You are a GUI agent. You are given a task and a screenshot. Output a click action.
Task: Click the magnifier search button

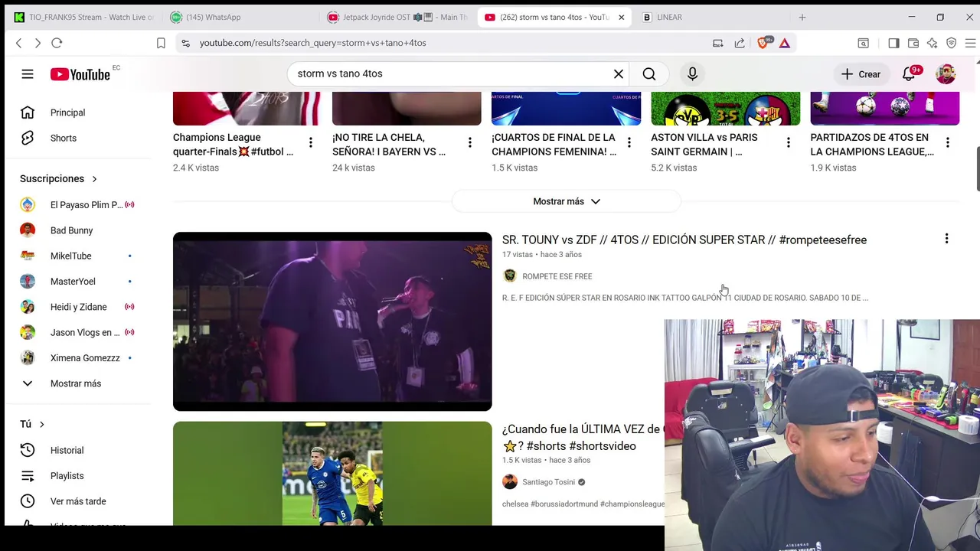click(649, 74)
